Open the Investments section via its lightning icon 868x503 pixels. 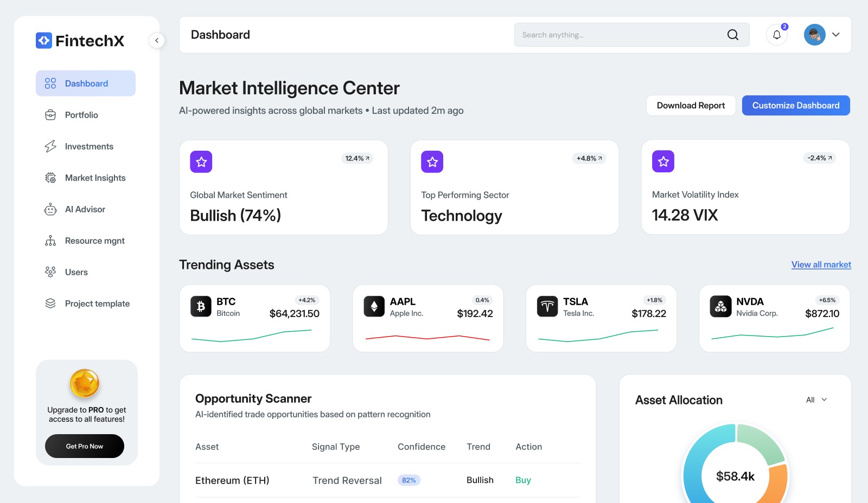point(49,146)
